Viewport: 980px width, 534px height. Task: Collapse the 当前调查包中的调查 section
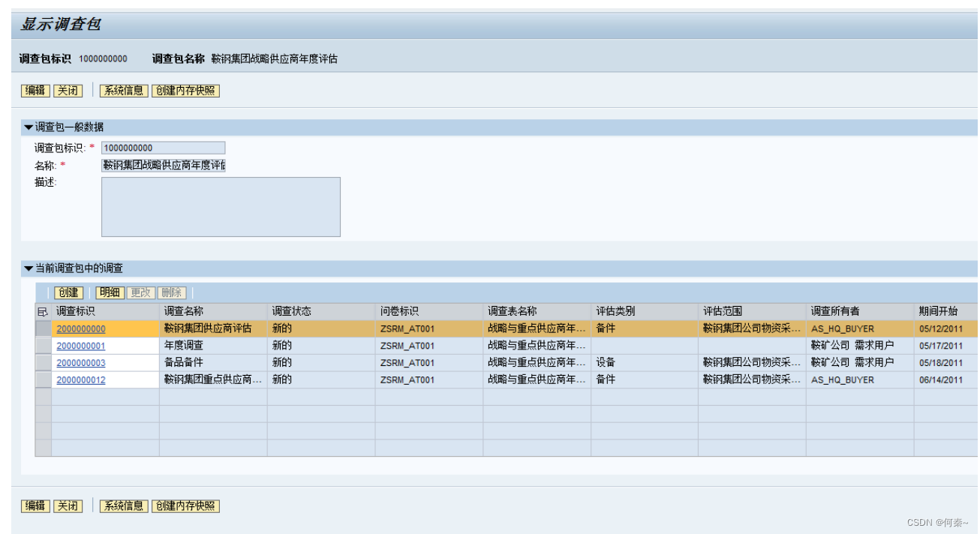point(29,268)
